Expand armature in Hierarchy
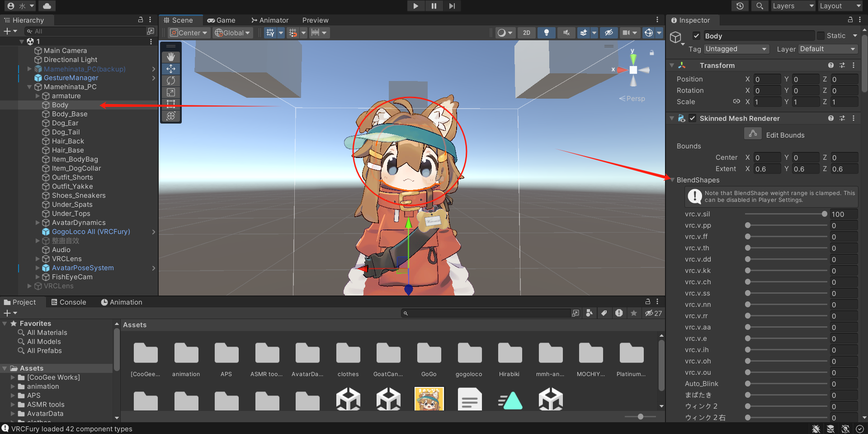Viewport: 868px width, 434px height. point(38,96)
